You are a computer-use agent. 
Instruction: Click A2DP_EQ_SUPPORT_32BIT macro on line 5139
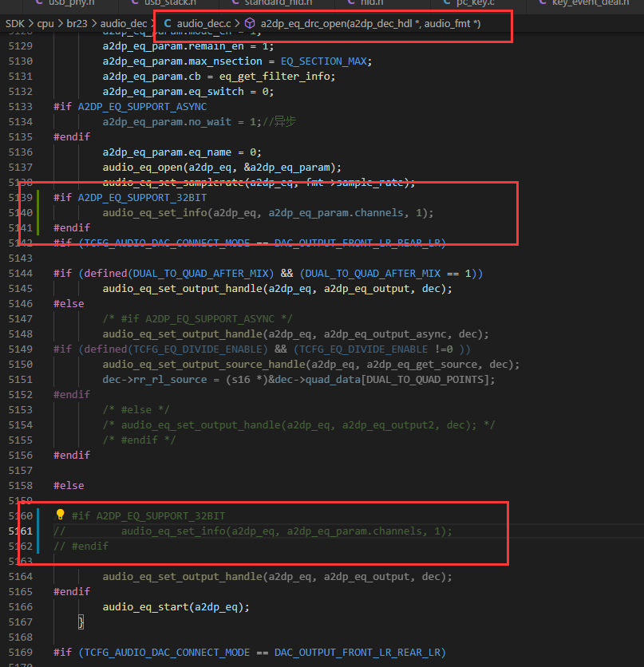coord(142,197)
